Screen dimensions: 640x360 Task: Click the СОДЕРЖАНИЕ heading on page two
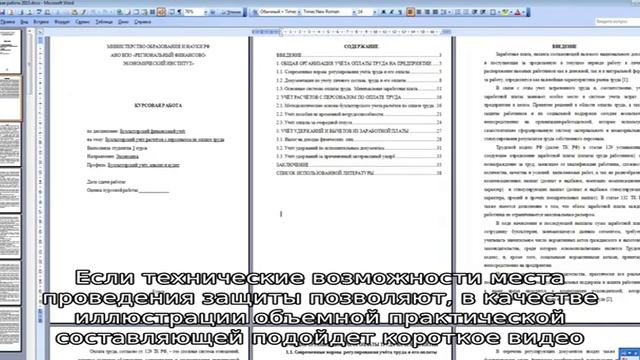pyautogui.click(x=361, y=46)
